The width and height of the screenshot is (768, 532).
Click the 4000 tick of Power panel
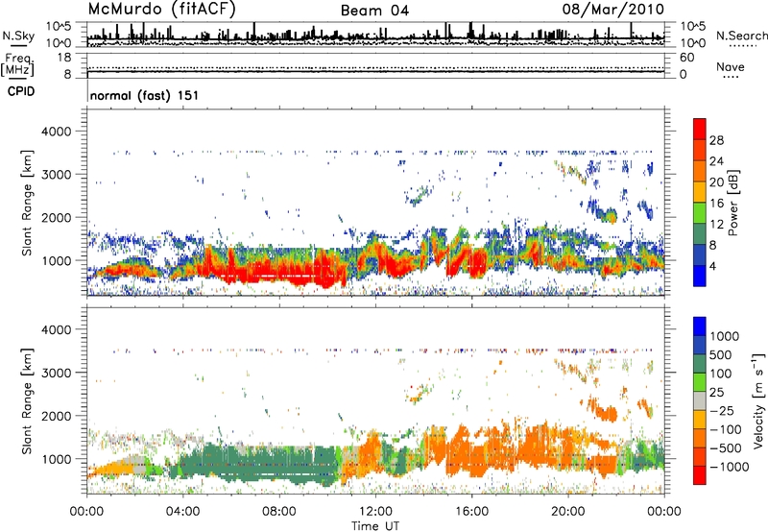click(x=57, y=132)
